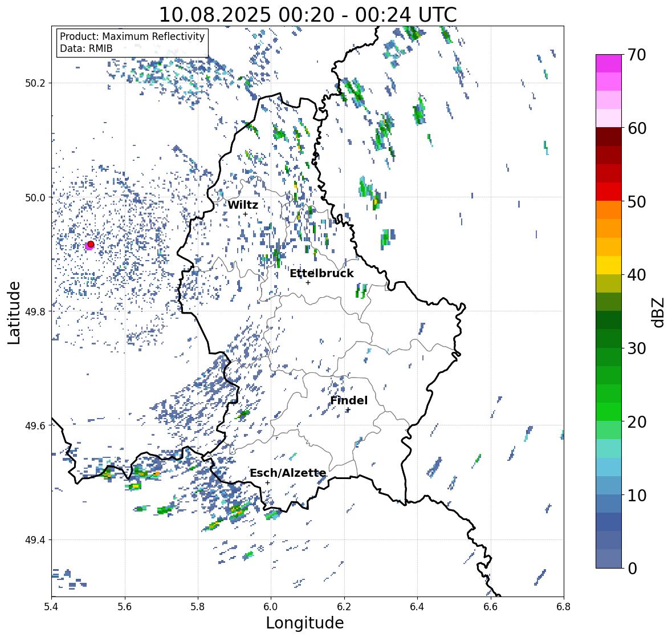Click the Findel station label

(x=349, y=400)
